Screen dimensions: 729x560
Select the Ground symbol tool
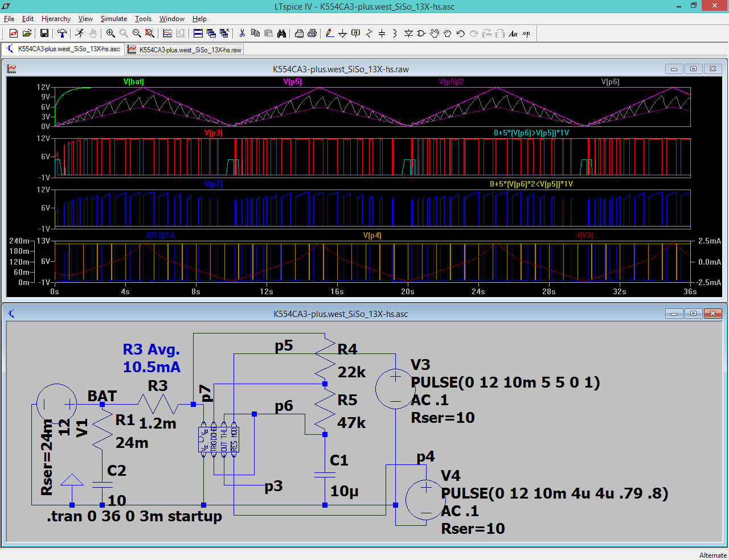pyautogui.click(x=343, y=34)
